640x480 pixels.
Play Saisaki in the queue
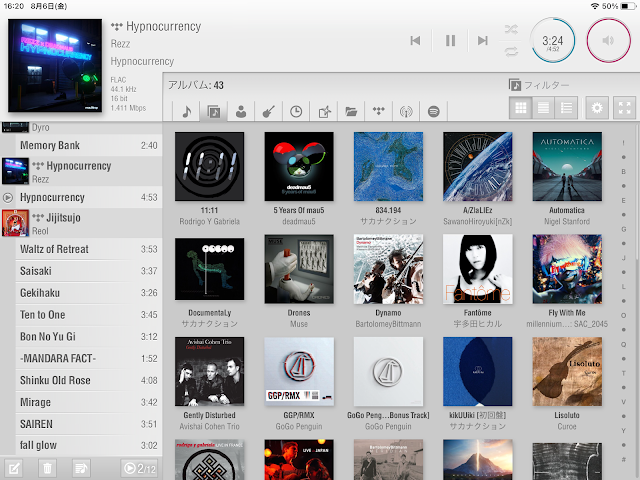pyautogui.click(x=89, y=271)
